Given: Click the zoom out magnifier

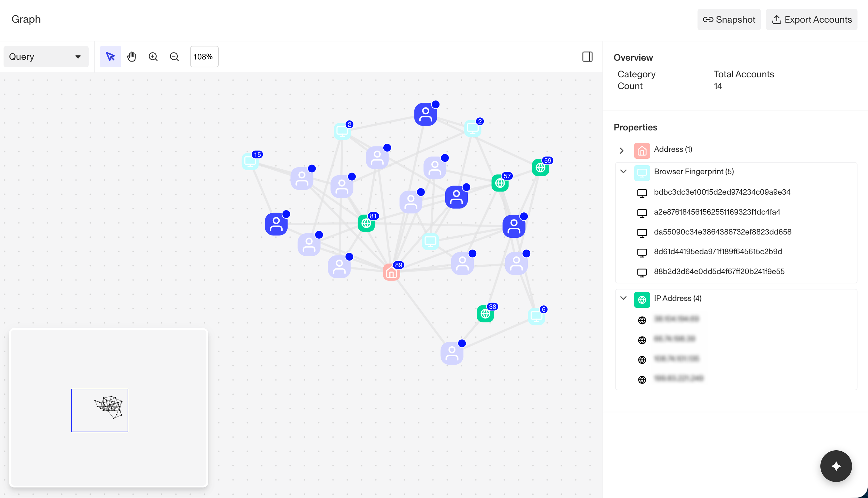Looking at the screenshot, I should pyautogui.click(x=174, y=56).
